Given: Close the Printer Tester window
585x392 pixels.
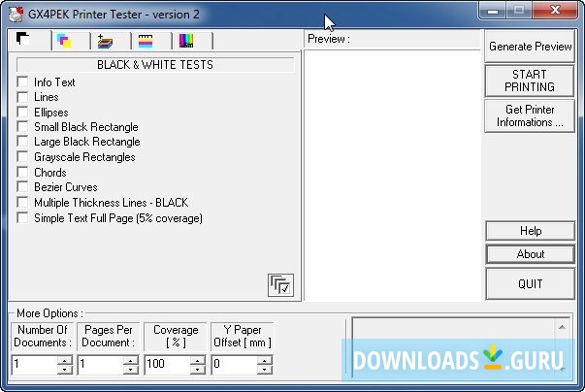Looking at the screenshot, I should pos(555,11).
